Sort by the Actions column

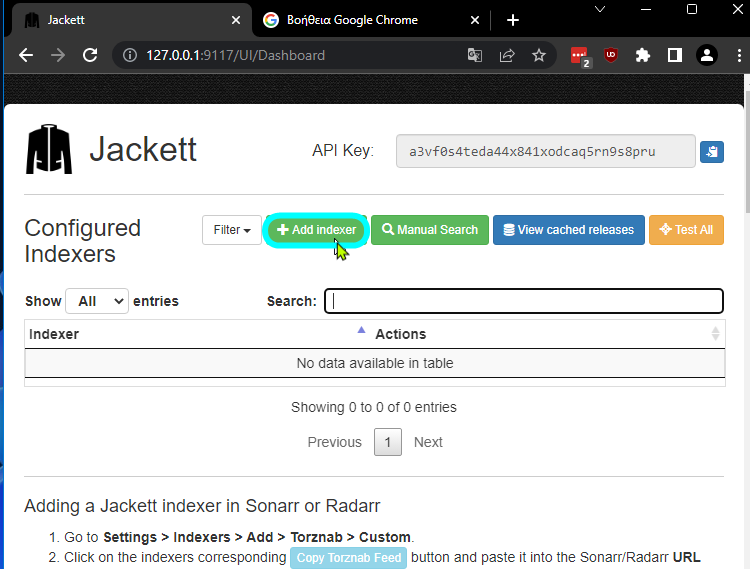coord(548,334)
